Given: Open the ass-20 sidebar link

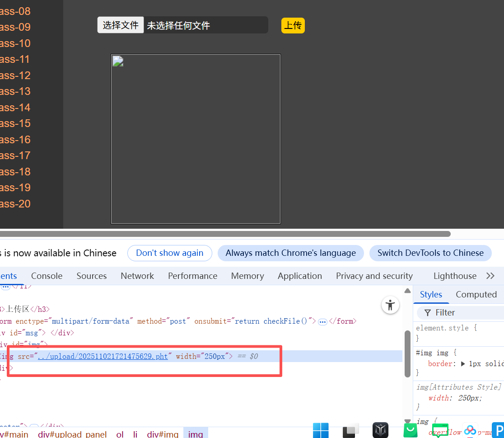Looking at the screenshot, I should 15,204.
